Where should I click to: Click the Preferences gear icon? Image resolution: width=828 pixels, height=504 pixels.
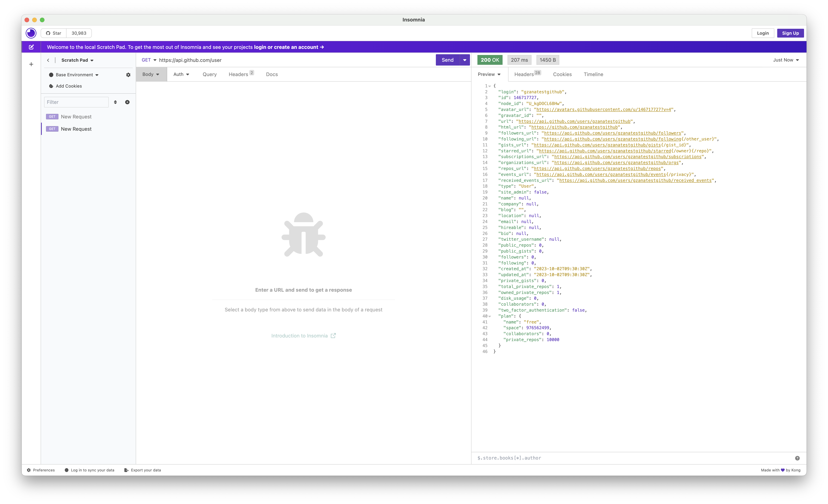pos(29,470)
